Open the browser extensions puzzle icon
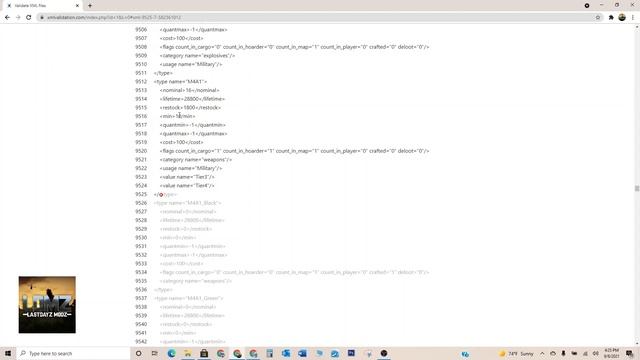 pyautogui.click(x=611, y=18)
